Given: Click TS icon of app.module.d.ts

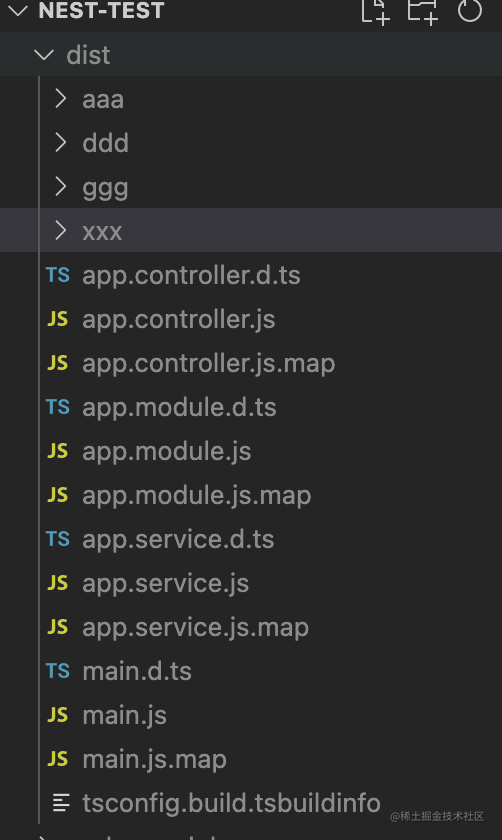Looking at the screenshot, I should point(58,407).
